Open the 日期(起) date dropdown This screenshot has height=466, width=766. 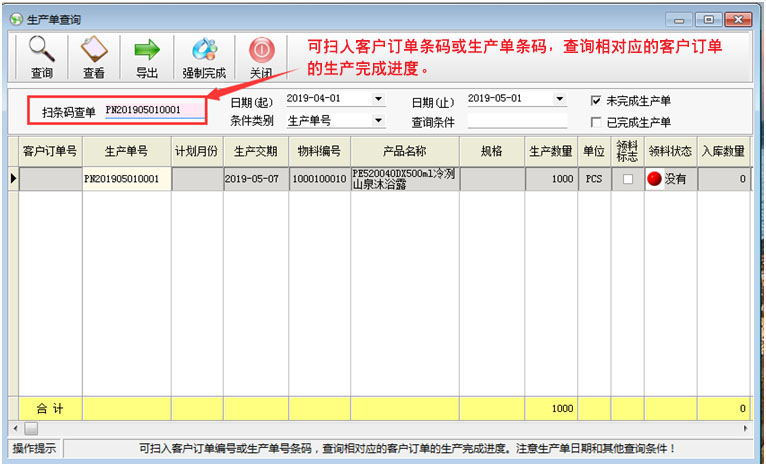pyautogui.click(x=378, y=99)
